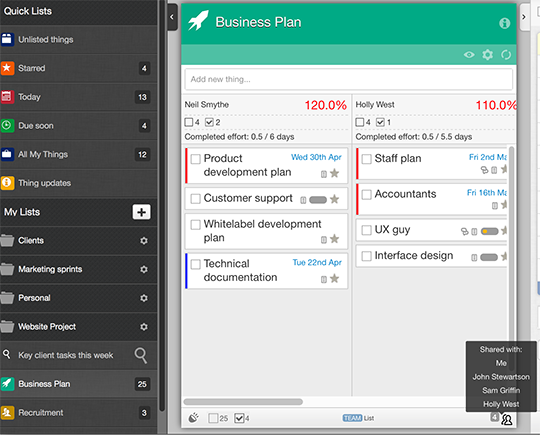540x435 pixels.
Task: Expand next panel with right chevron
Action: pyautogui.click(x=524, y=17)
